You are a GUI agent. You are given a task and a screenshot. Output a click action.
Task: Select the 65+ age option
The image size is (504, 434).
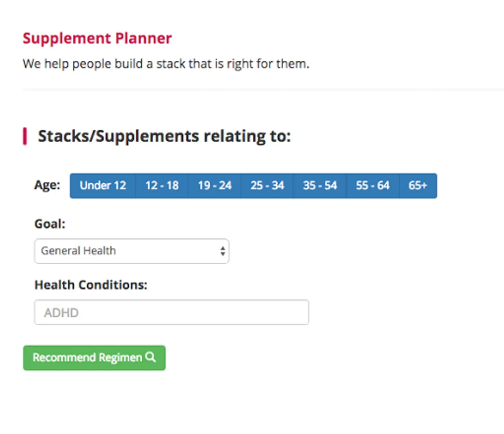click(418, 186)
